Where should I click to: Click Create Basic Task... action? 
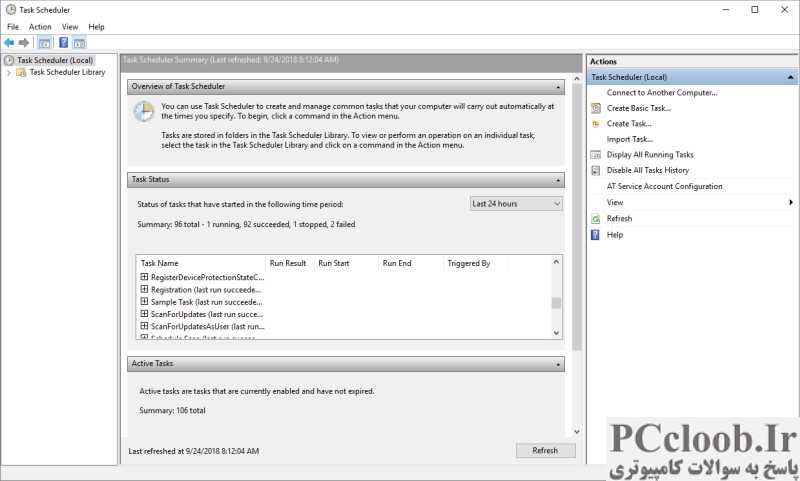(x=638, y=108)
